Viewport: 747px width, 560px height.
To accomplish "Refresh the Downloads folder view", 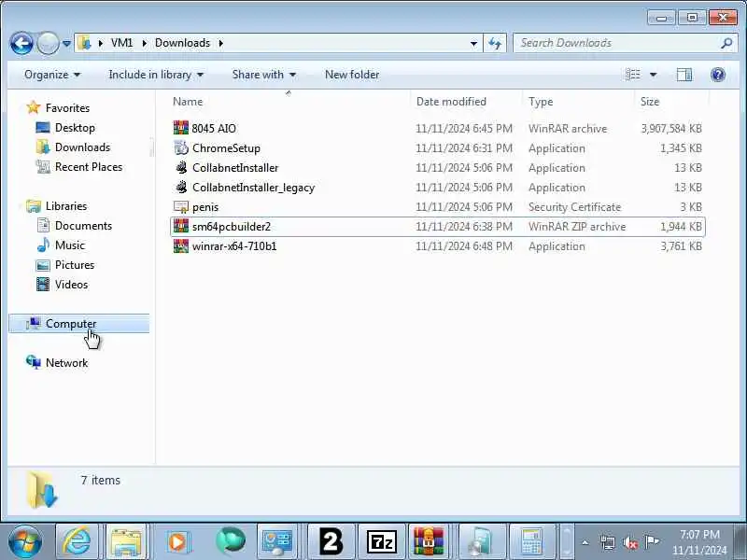I will click(495, 43).
